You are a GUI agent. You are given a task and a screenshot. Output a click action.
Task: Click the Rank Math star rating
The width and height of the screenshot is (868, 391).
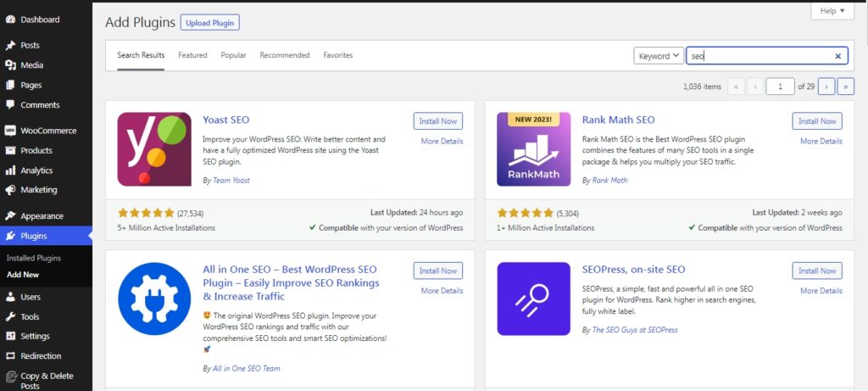pos(525,213)
